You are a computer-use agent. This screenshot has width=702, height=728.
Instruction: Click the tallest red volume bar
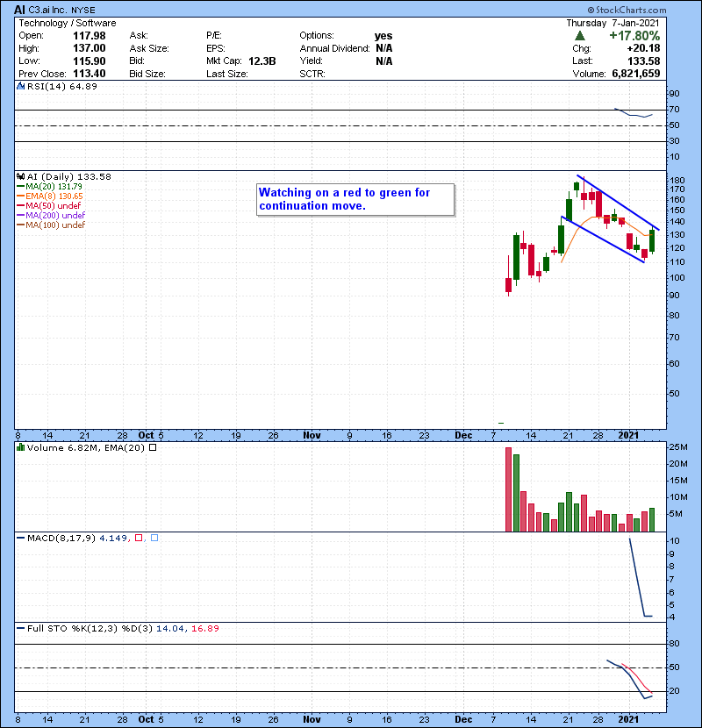pyautogui.click(x=508, y=489)
